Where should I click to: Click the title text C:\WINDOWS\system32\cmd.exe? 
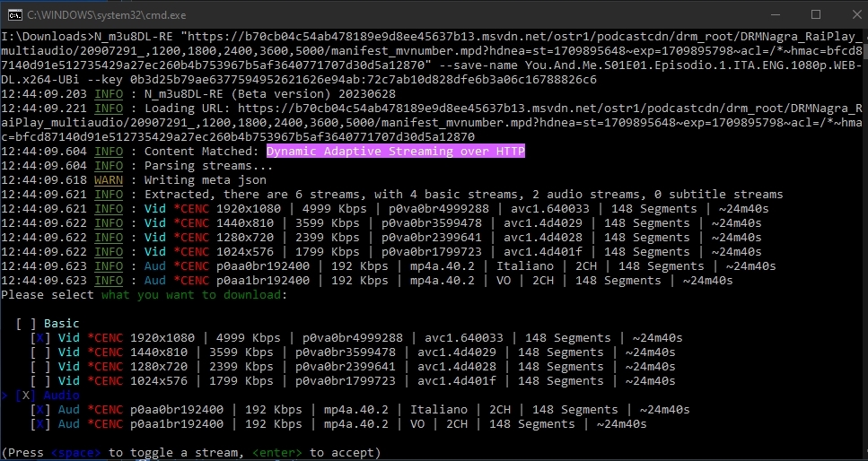(x=107, y=15)
